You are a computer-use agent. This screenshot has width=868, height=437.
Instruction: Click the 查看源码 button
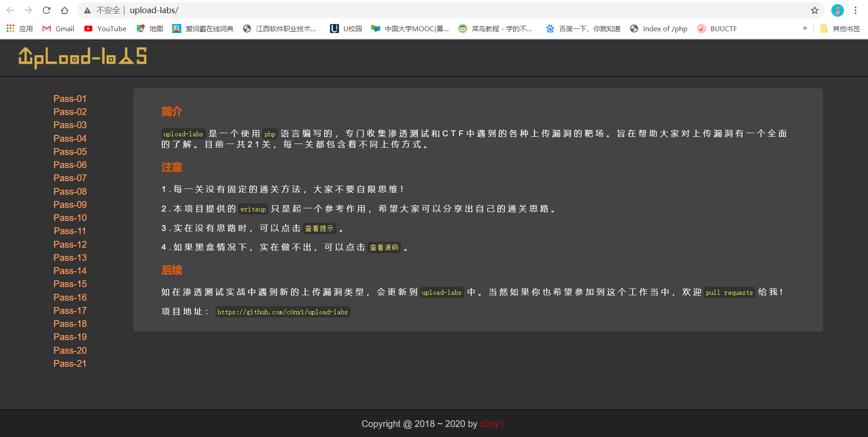coord(384,247)
